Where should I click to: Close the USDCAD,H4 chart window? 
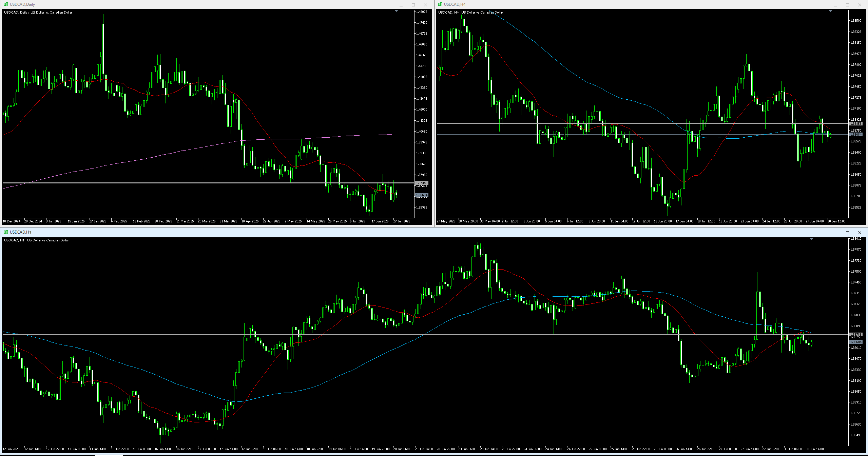[860, 5]
